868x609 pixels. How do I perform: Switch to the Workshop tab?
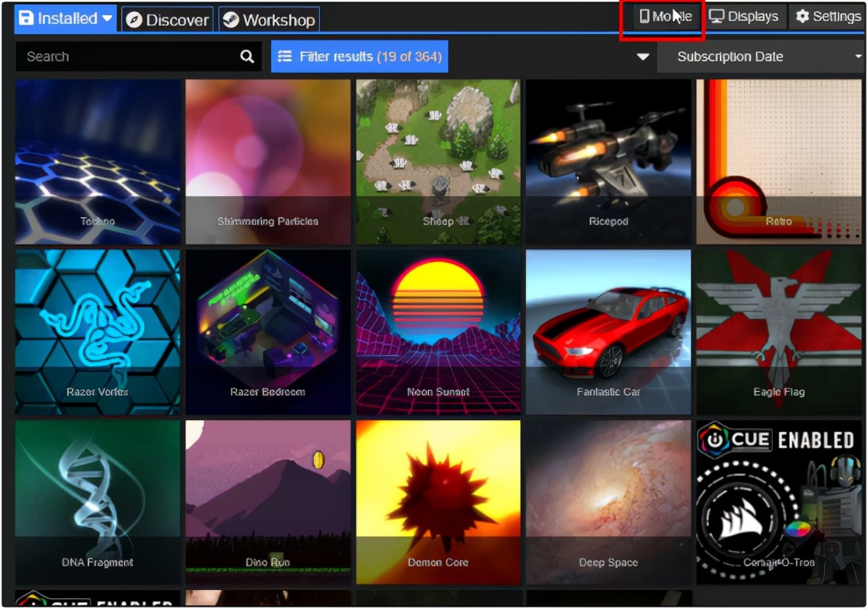click(x=269, y=20)
